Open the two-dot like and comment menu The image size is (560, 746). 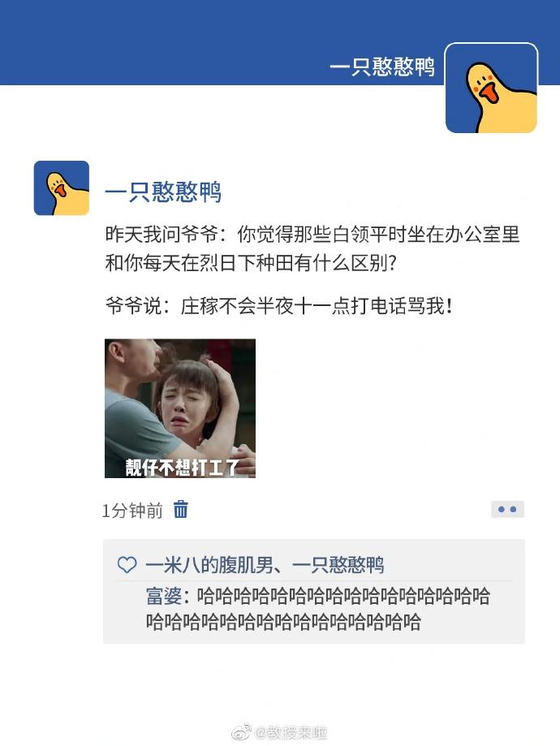tap(507, 509)
